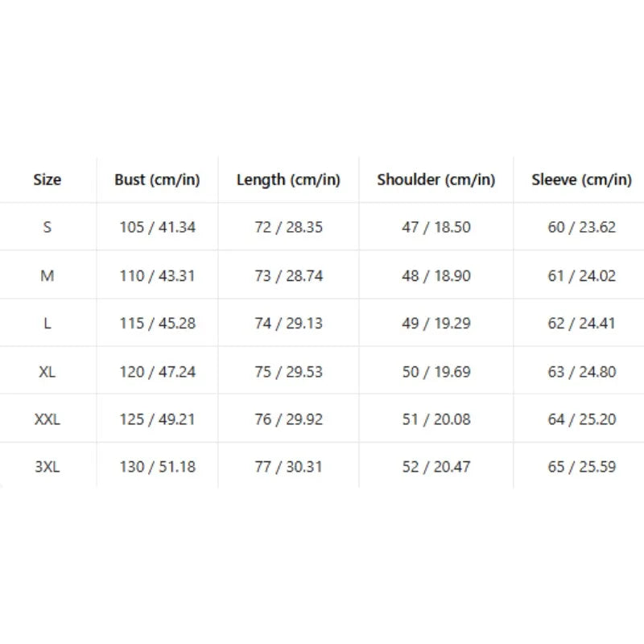Select the S size row label
The height and width of the screenshot is (644, 644).
[47, 227]
